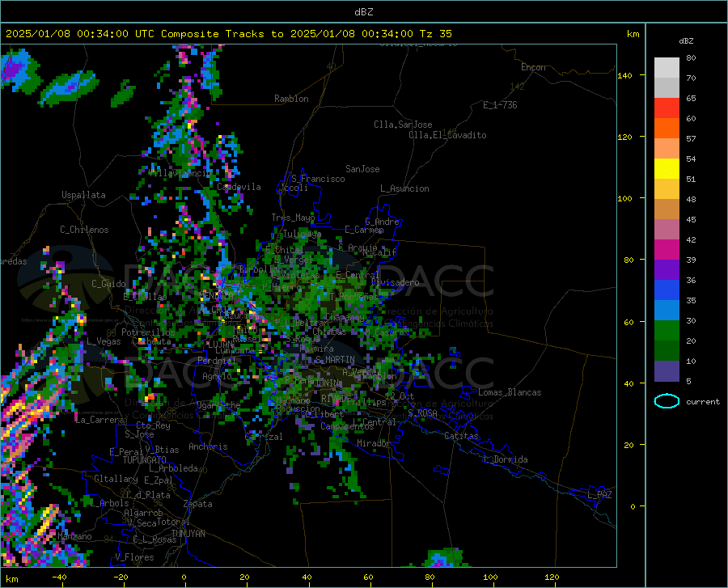This screenshot has width=728, height=588.
Task: Pick the light green legend swatch above 20
Action: click(667, 331)
